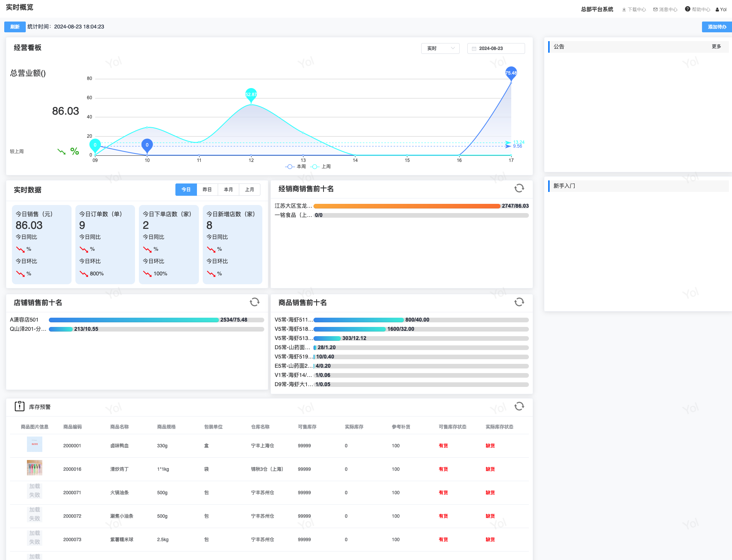The image size is (732, 560).
Task: Click refresh icon for 店铺销售前十名
Action: 254,302
